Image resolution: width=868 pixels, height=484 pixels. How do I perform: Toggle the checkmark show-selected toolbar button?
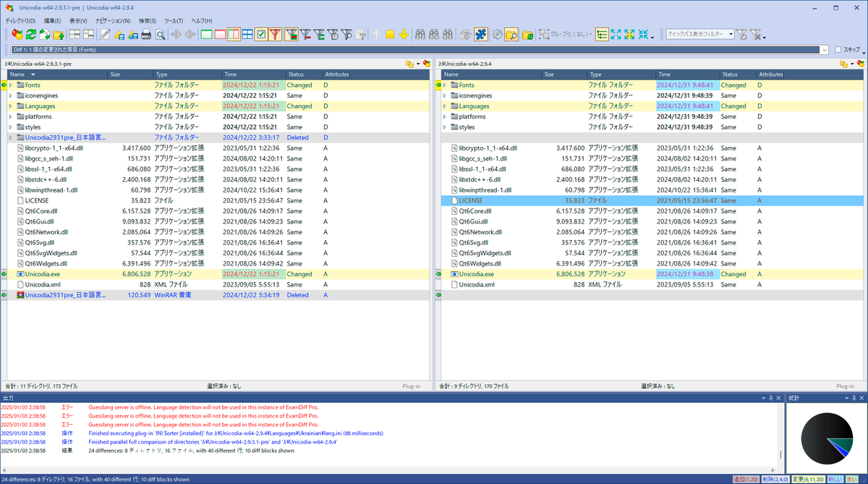pyautogui.click(x=261, y=34)
